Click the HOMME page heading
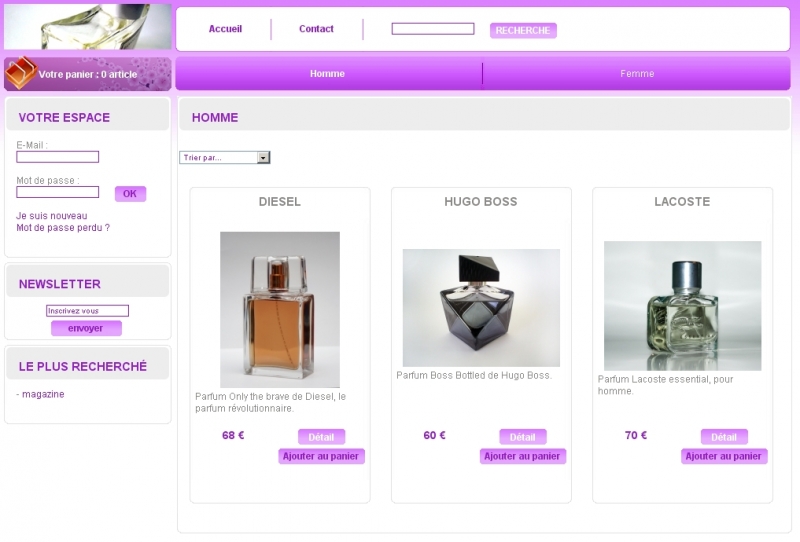Viewport: 800px width, 542px height. tap(215, 118)
